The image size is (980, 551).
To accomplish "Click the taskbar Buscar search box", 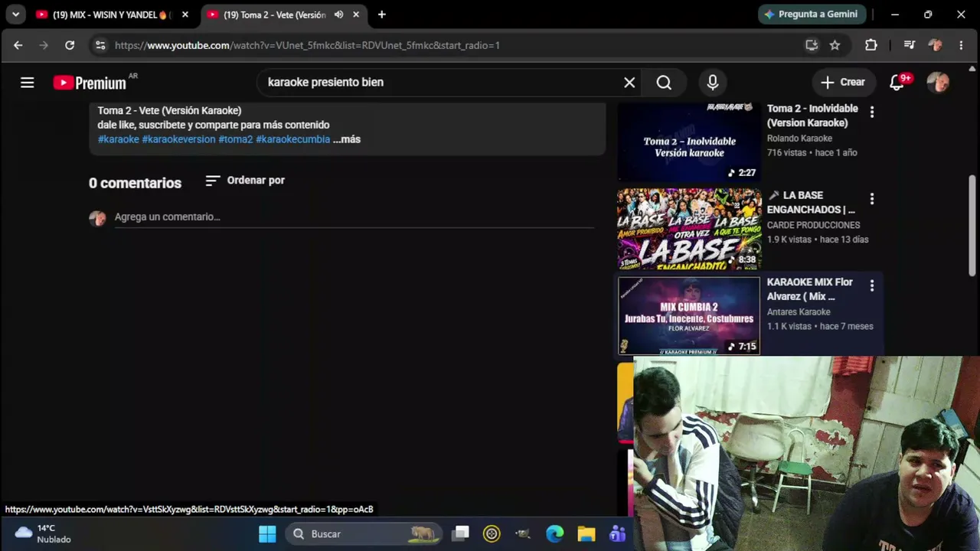I will click(364, 534).
